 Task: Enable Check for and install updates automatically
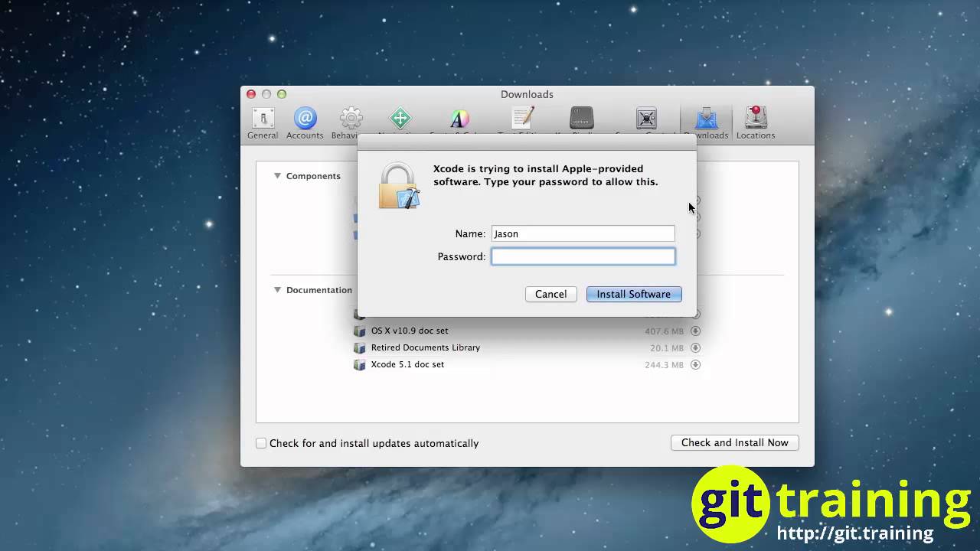pyautogui.click(x=261, y=443)
